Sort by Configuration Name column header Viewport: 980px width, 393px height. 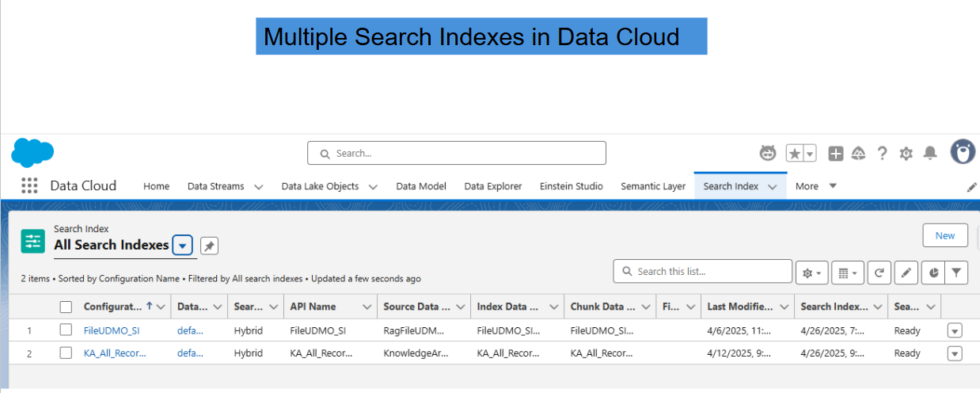pos(113,307)
